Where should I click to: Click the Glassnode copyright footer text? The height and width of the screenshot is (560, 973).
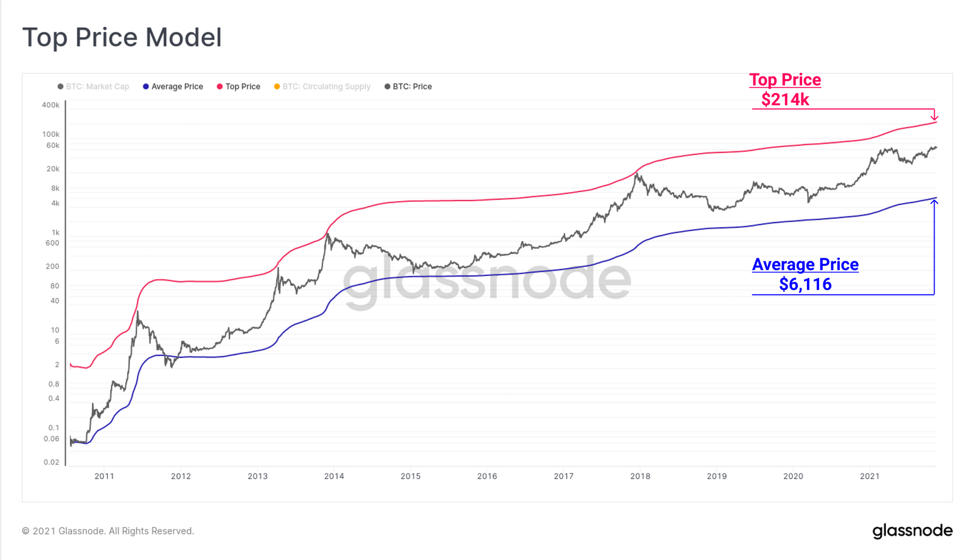(x=108, y=531)
